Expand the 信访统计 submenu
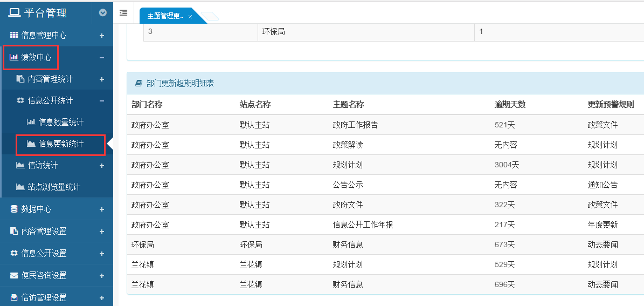 (x=102, y=166)
